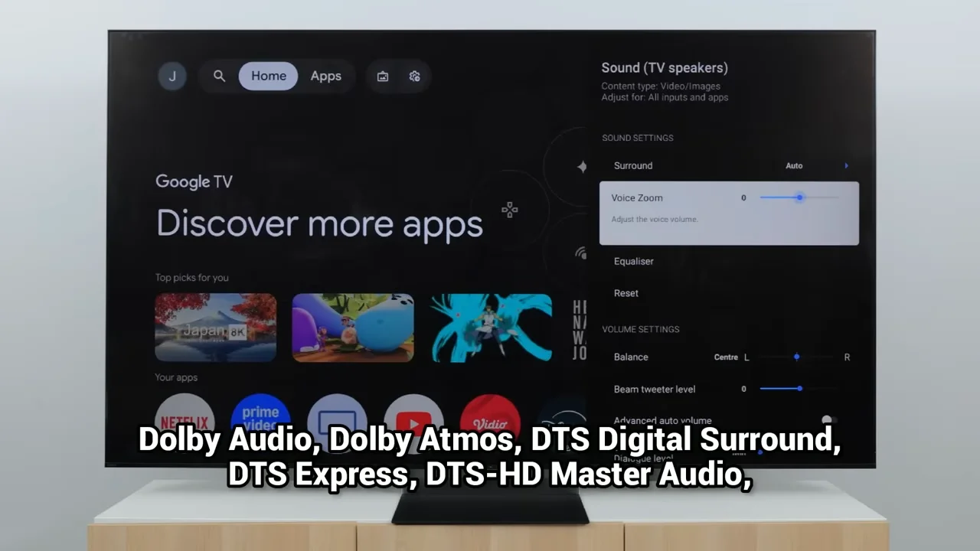Expand the Surround Auto arrow

coord(847,165)
